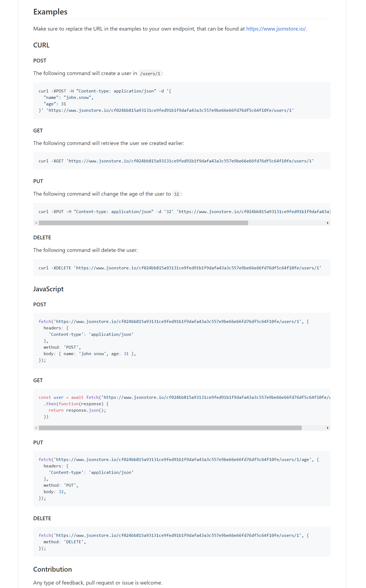Viewport: 366px width, 588px height.
Task: Open the jsonstore.io endpoint link
Action: (x=276, y=29)
